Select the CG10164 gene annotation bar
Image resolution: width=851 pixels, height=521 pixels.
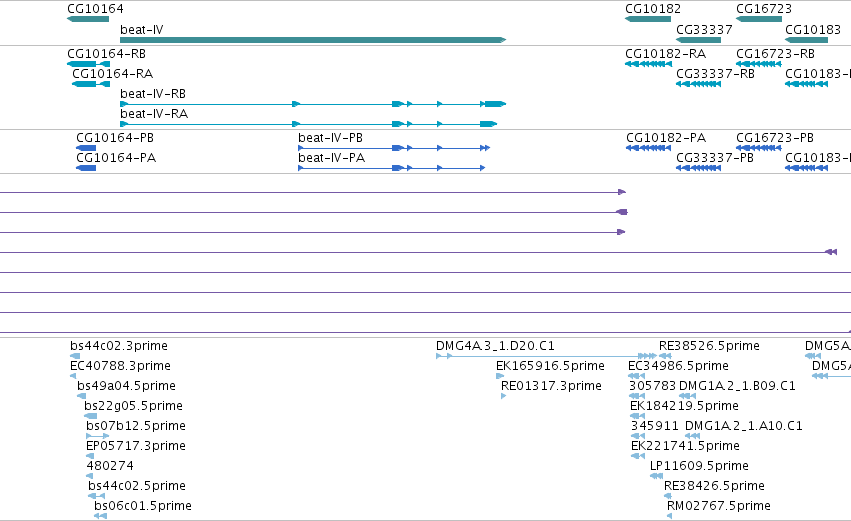(88, 19)
